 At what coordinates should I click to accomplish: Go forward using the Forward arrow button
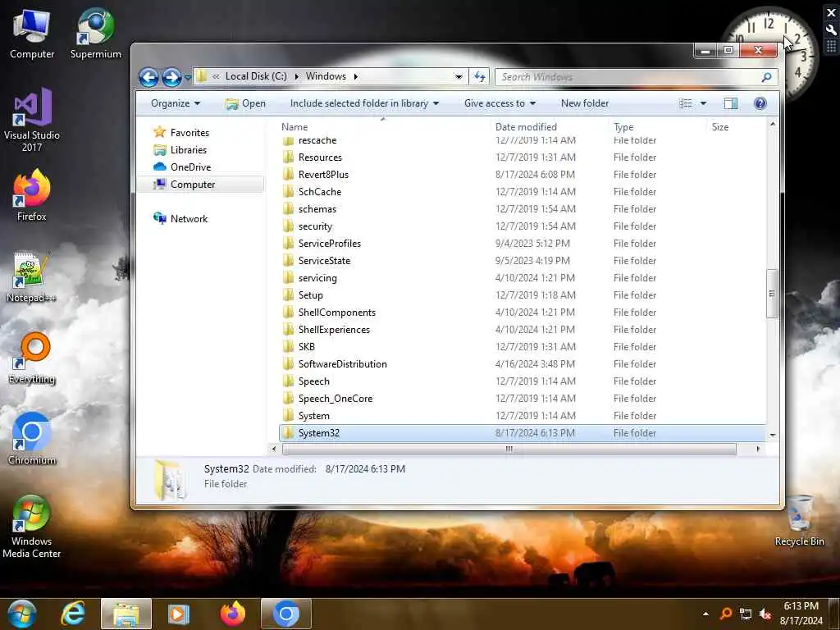pyautogui.click(x=171, y=77)
